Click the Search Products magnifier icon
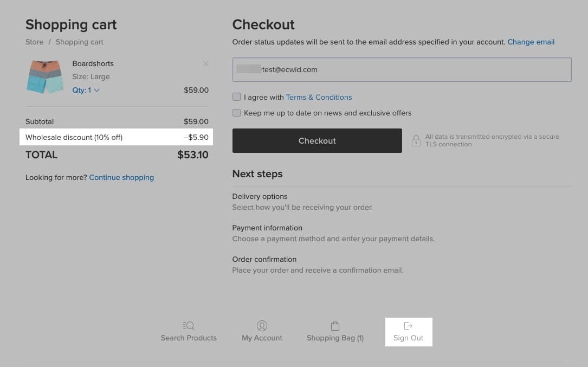 coord(189,326)
